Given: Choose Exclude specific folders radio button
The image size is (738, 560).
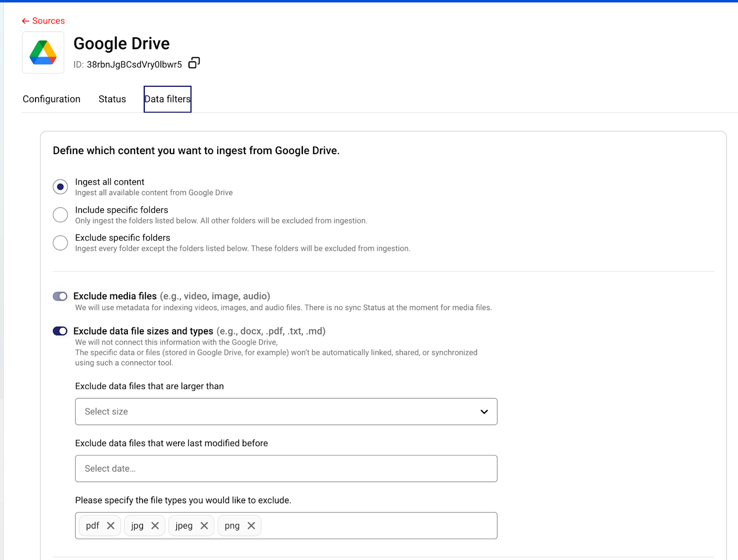Looking at the screenshot, I should (x=60, y=243).
